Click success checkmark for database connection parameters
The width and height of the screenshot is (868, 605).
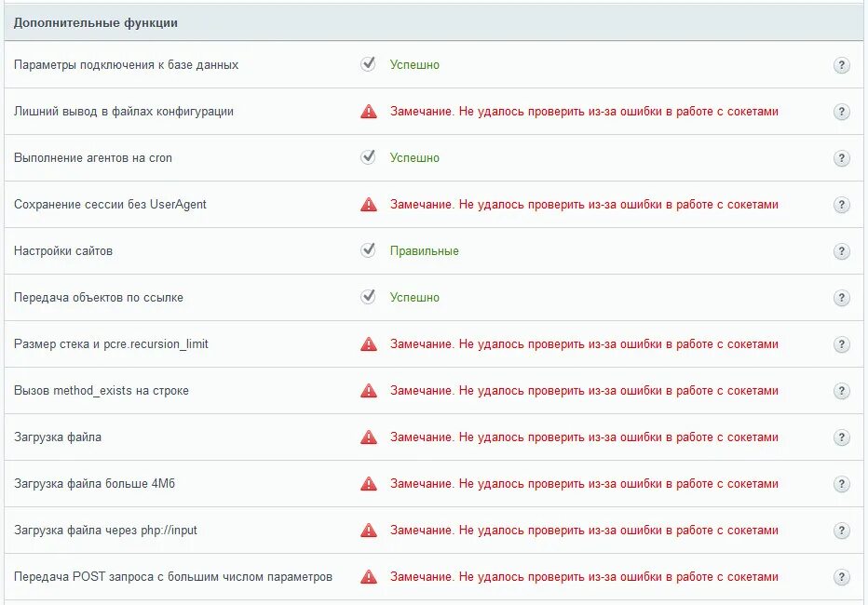click(368, 64)
